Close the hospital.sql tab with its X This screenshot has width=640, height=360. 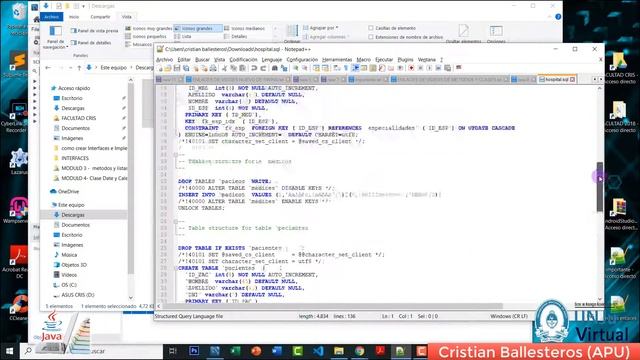573,79
